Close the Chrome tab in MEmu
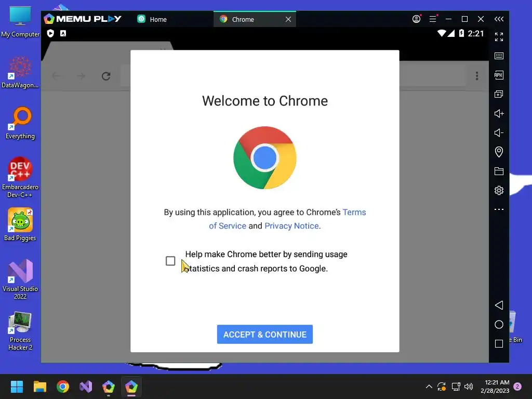Image resolution: width=532 pixels, height=399 pixels. click(x=288, y=19)
